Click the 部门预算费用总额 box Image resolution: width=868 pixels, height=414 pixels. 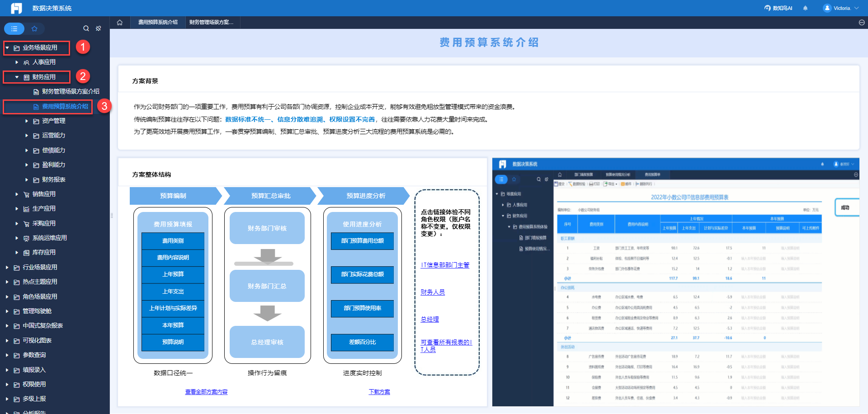(362, 241)
